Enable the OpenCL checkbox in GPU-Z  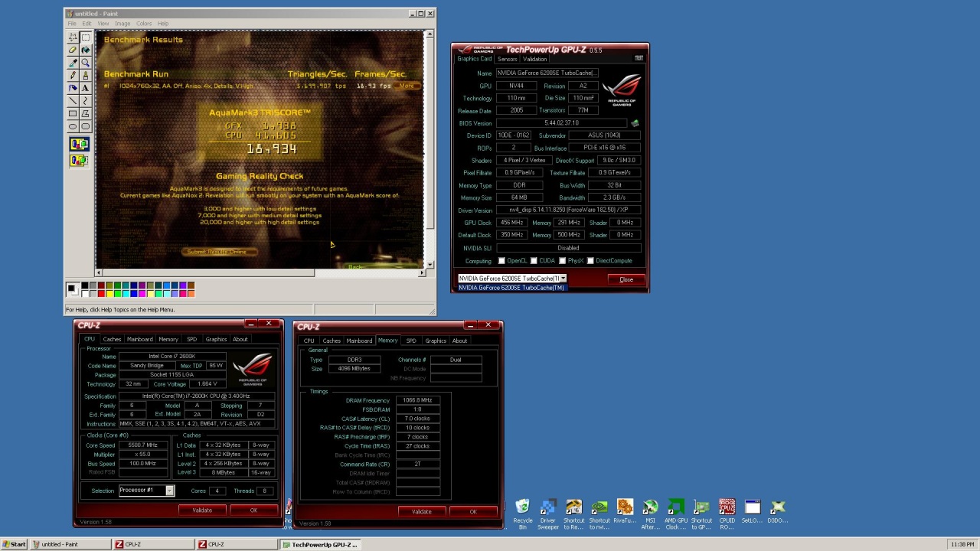coord(502,261)
